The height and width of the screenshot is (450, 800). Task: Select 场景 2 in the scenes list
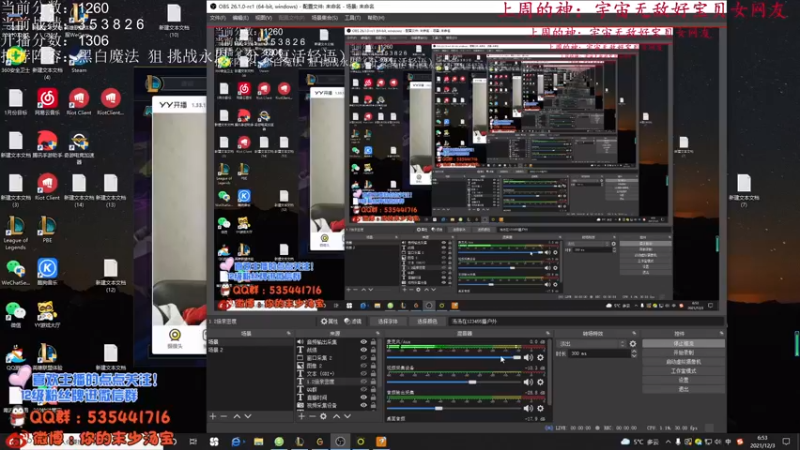(250, 350)
